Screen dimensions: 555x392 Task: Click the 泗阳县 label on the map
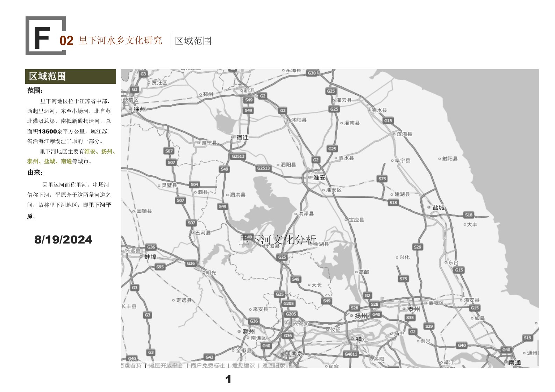pos(288,165)
